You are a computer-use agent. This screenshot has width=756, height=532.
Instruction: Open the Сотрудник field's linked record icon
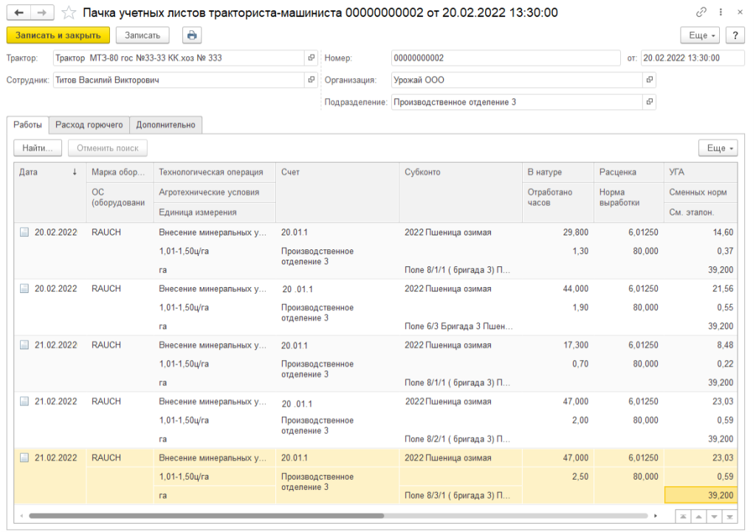312,80
